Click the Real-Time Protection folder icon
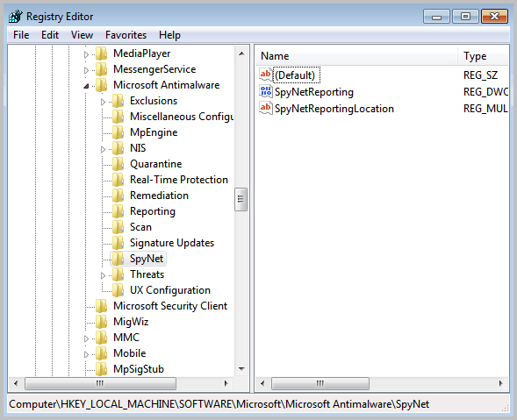This screenshot has height=420, width=517. tap(118, 180)
